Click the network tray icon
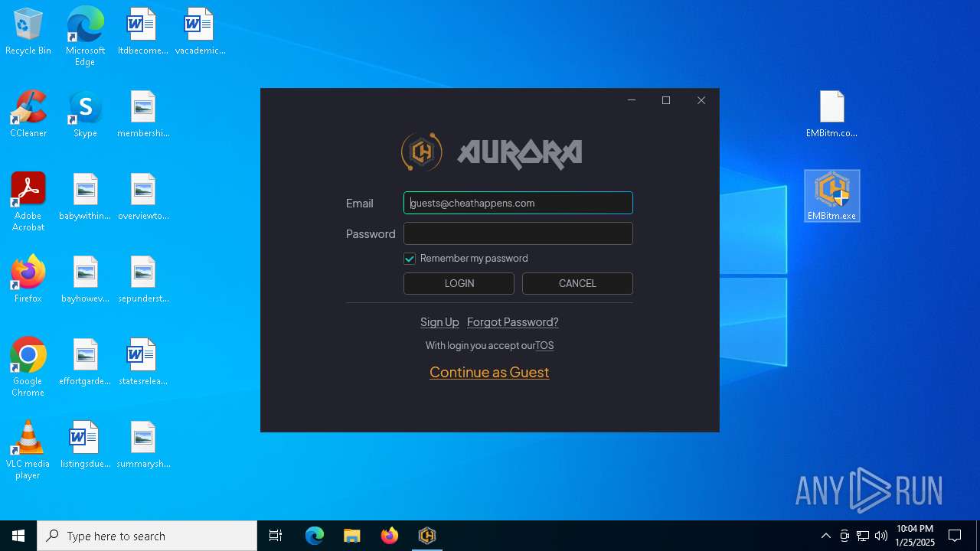The height and width of the screenshot is (551, 980). click(863, 536)
